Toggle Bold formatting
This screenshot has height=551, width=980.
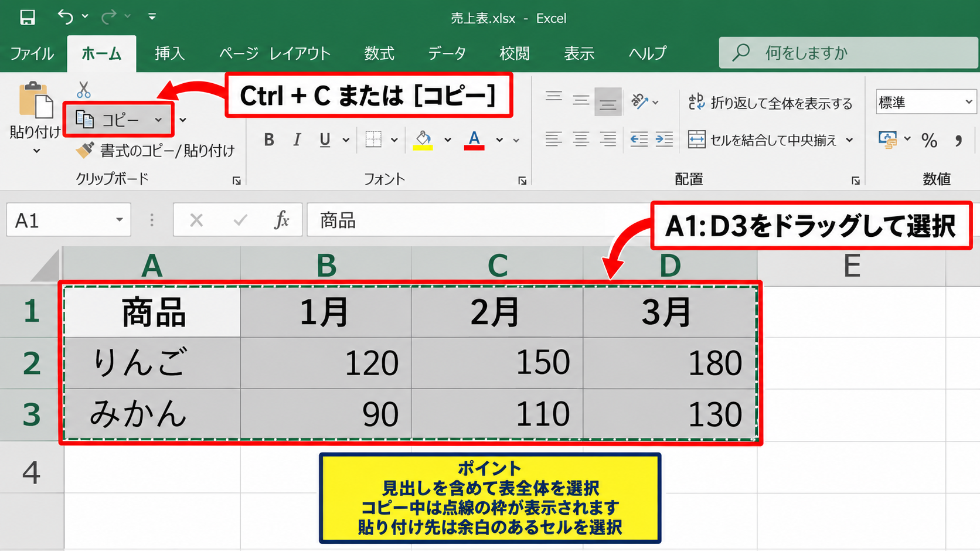[x=269, y=140]
